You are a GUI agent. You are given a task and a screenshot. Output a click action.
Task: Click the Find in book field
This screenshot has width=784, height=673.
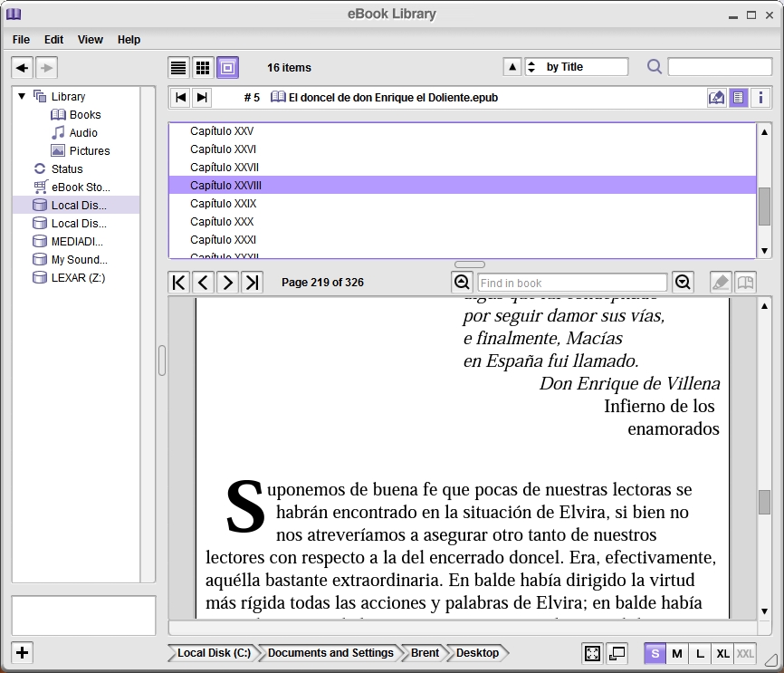572,283
